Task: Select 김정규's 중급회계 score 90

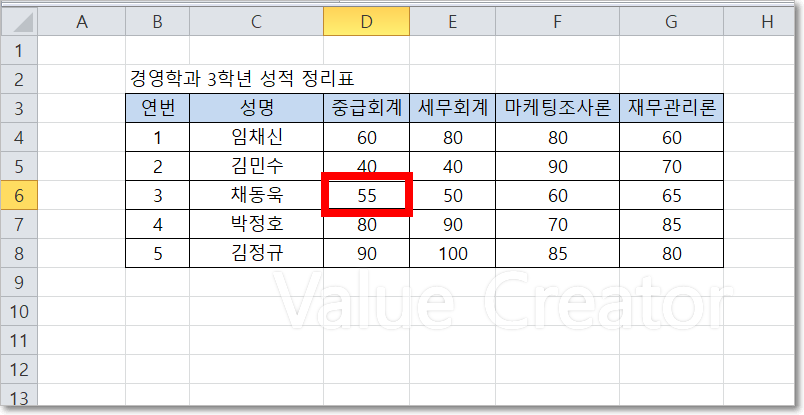Action: click(x=367, y=253)
